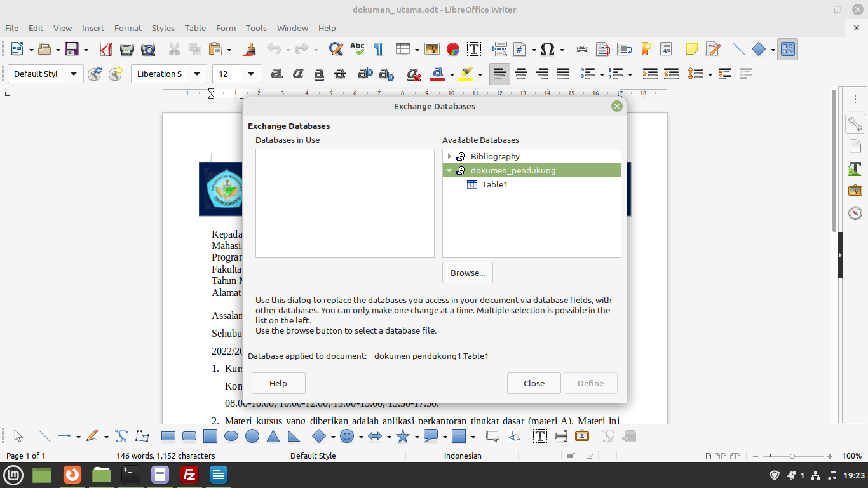Click the Help button in dialog
Viewport: 868px width, 488px height.
(x=278, y=383)
